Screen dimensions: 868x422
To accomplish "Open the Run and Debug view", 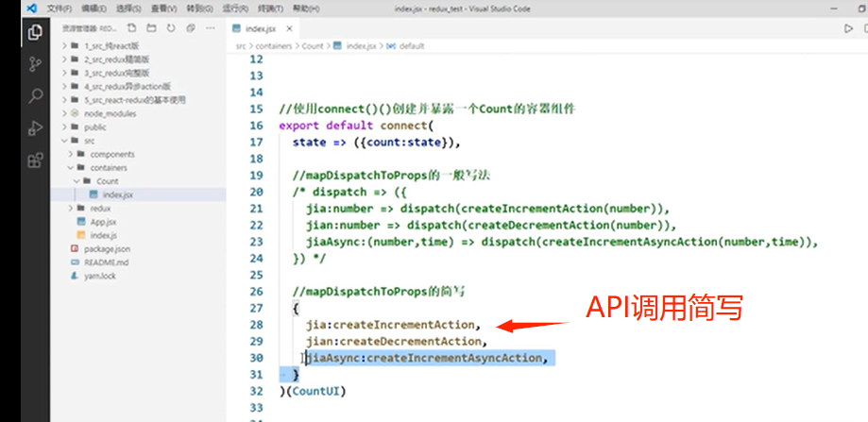I will tap(35, 128).
